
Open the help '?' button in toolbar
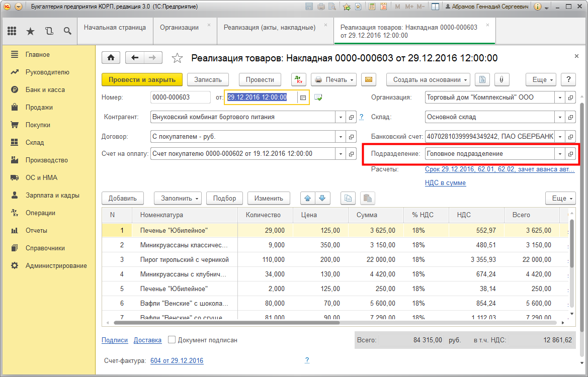click(568, 79)
